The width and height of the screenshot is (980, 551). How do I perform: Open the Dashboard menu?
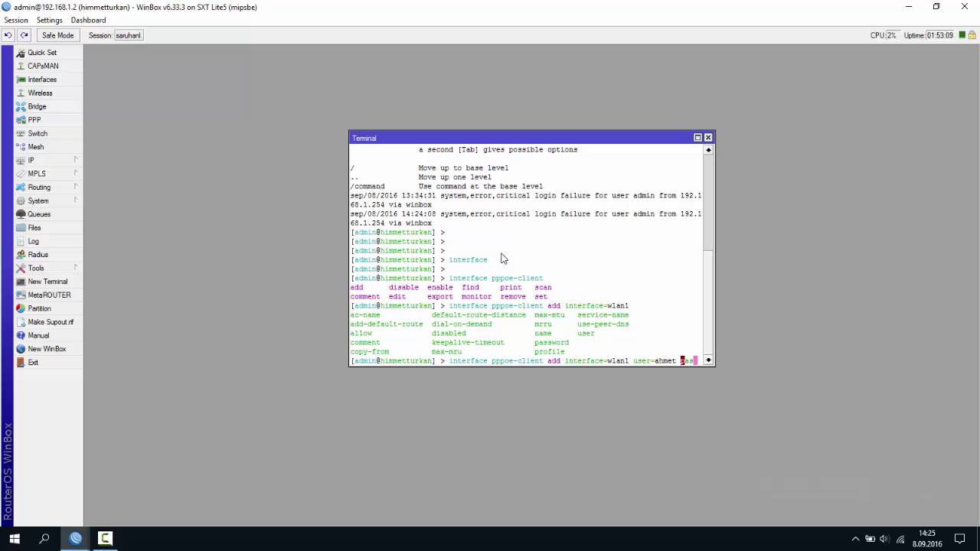88,20
